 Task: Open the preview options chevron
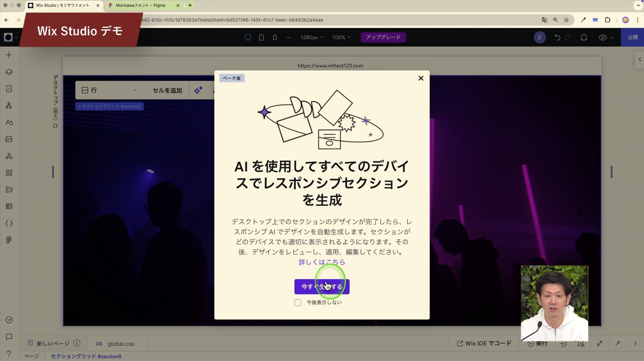coord(612,37)
